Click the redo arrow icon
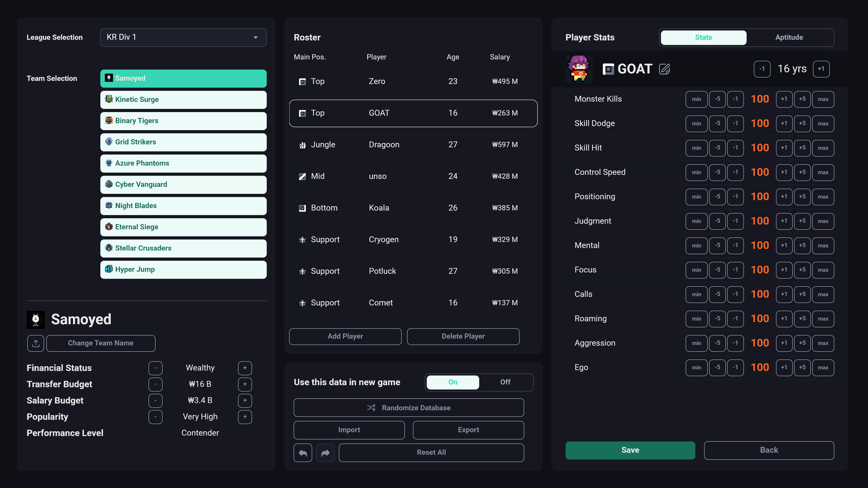868x488 pixels. point(325,453)
